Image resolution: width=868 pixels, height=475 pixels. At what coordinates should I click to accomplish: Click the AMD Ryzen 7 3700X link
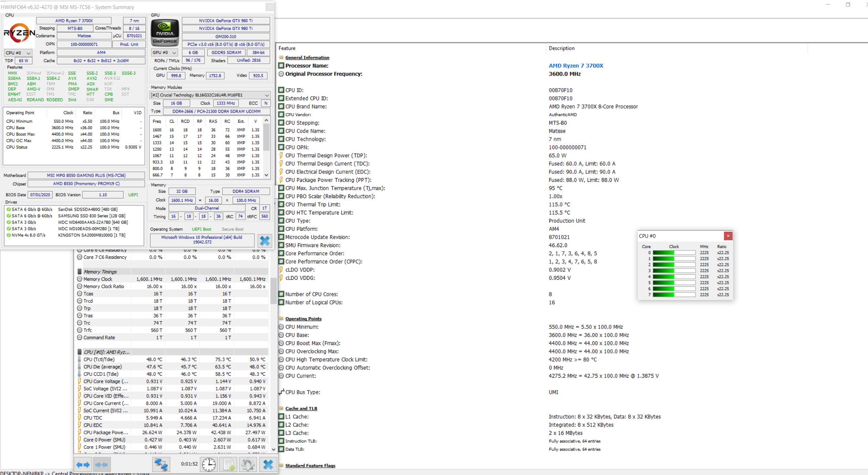(x=576, y=66)
